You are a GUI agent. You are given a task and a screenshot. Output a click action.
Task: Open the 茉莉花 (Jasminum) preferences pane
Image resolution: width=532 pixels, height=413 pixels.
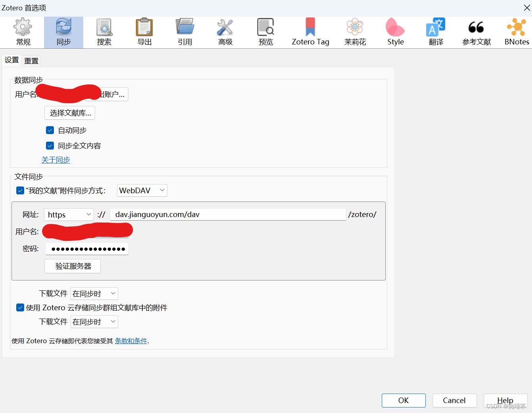tap(355, 33)
